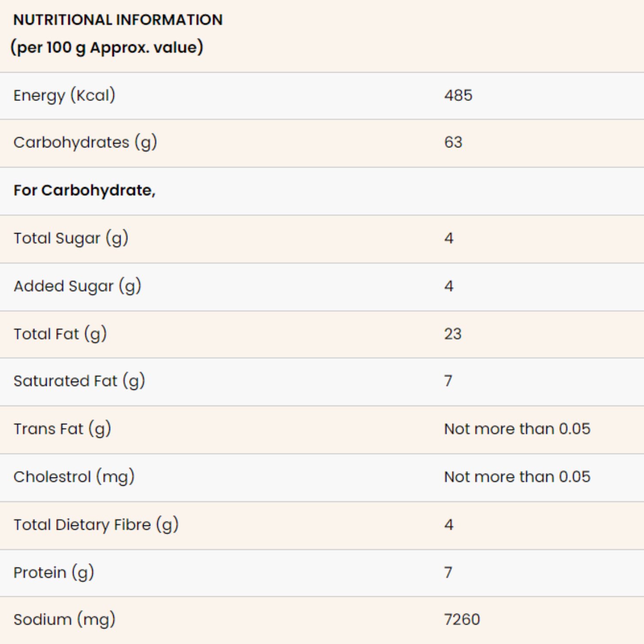Select the Total Fat (g) label
Viewport: 644px width, 644px height.
tap(60, 334)
